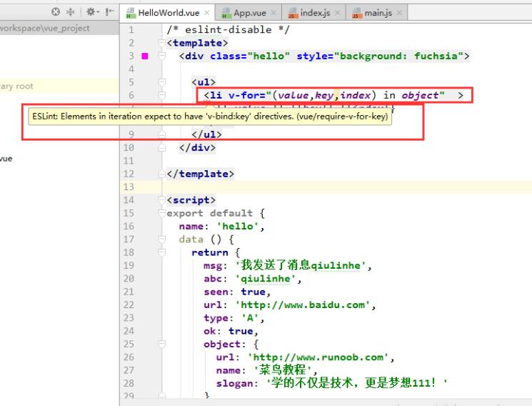Close the main.js tab

[x=399, y=13]
